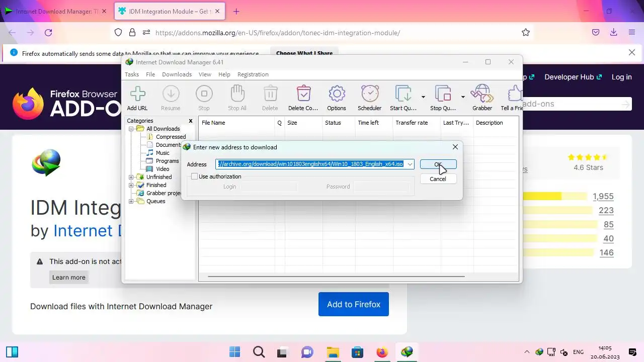Open the Save to Pocket icon
Screen dimensions: 644x362
pos(595,33)
